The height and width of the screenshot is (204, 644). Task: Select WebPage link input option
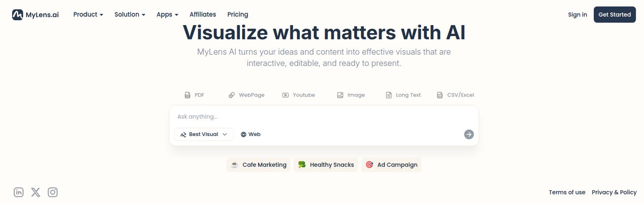pyautogui.click(x=247, y=95)
